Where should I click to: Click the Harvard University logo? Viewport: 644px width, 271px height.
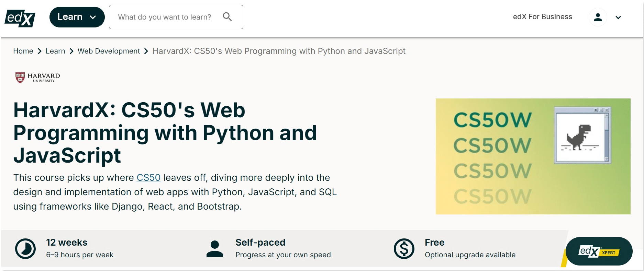[37, 78]
